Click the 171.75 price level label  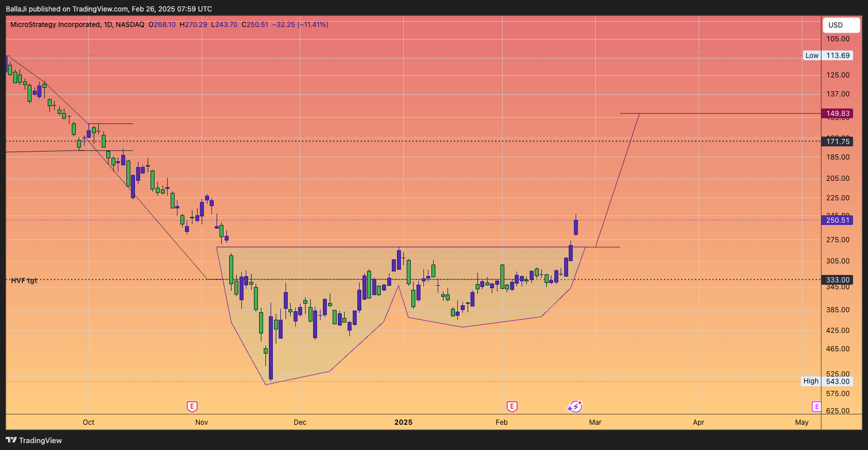838,141
